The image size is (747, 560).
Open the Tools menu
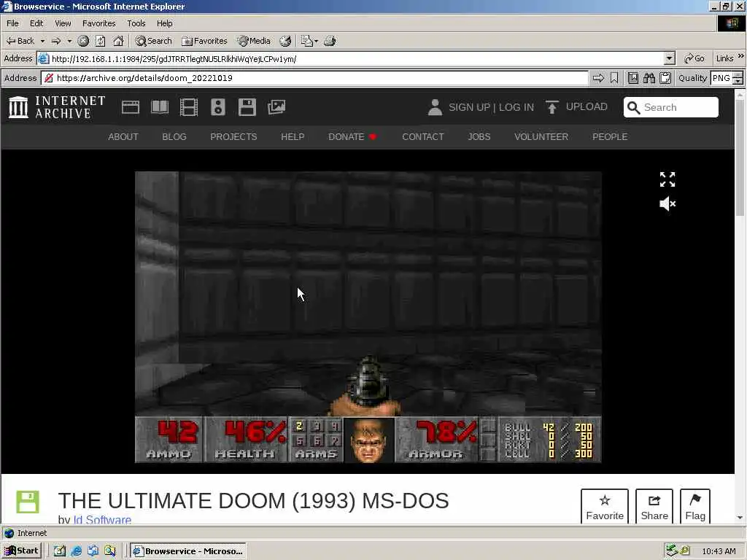(136, 23)
